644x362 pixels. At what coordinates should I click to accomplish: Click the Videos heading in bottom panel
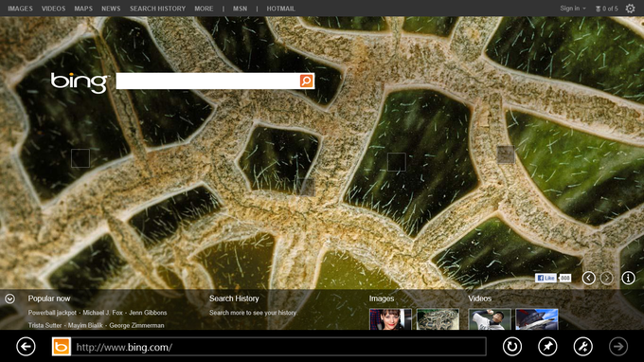(x=480, y=299)
